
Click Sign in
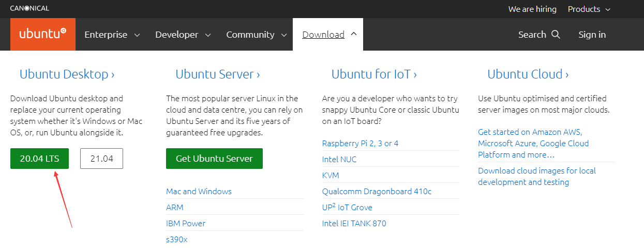point(592,35)
